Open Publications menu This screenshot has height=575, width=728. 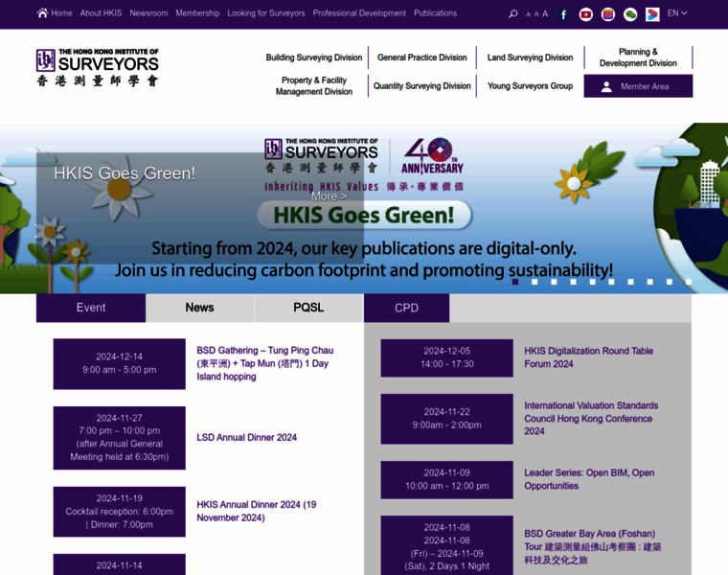pyautogui.click(x=436, y=13)
